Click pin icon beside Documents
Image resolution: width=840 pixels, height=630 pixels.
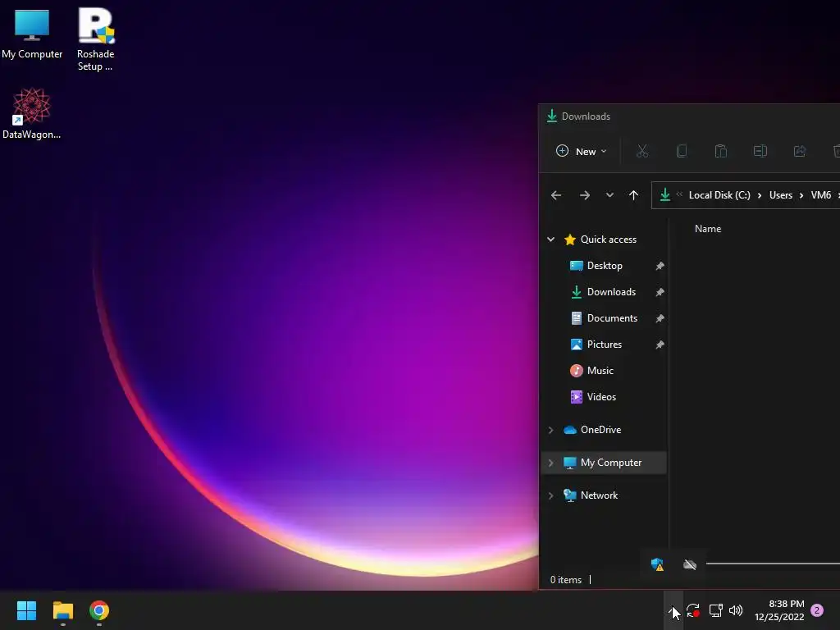click(x=660, y=318)
